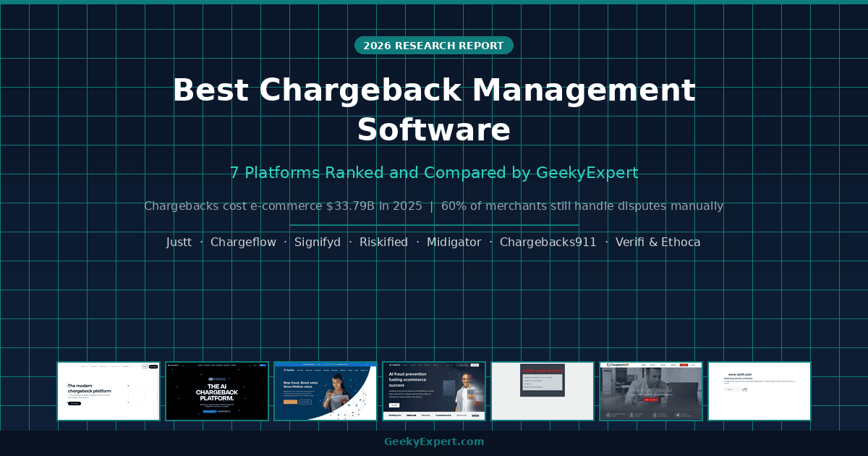Click the Justt name in platform list
The image size is (868, 456).
[179, 242]
